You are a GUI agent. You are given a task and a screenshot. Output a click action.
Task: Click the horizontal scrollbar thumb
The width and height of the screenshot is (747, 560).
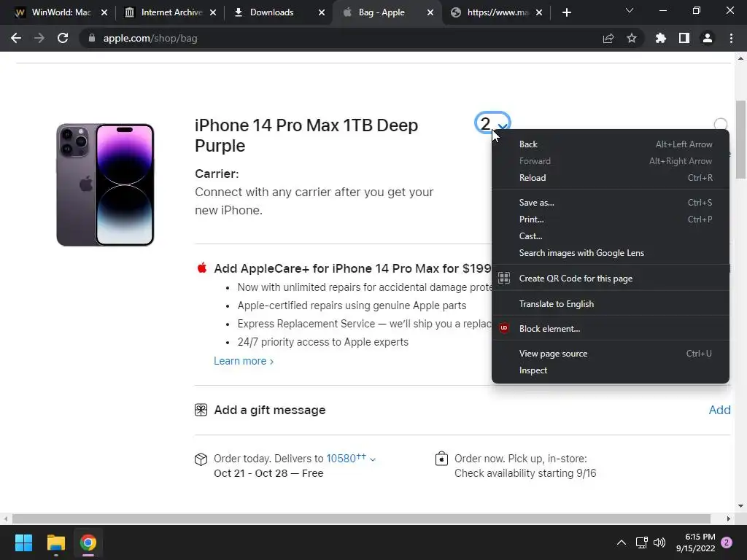pos(361,518)
